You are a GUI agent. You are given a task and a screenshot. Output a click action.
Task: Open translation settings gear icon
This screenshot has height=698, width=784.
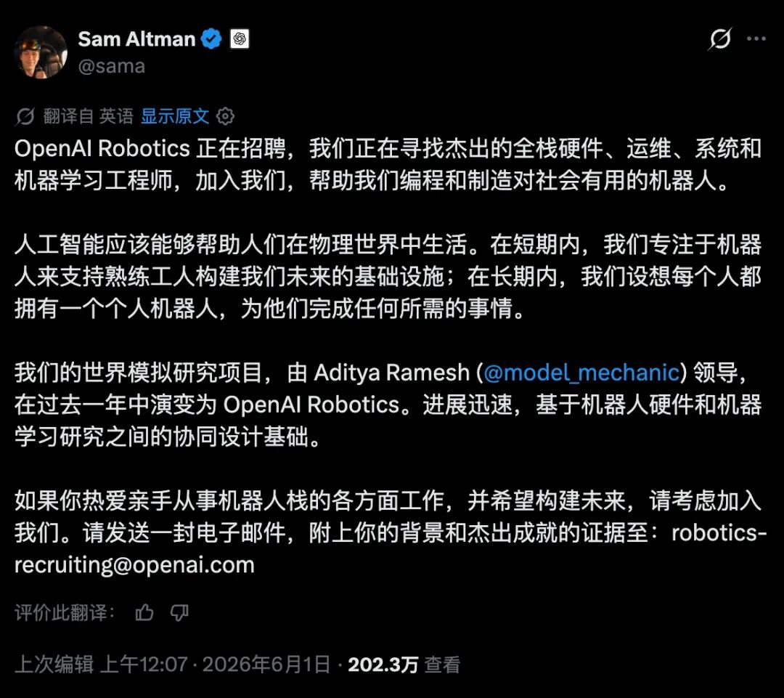(225, 116)
